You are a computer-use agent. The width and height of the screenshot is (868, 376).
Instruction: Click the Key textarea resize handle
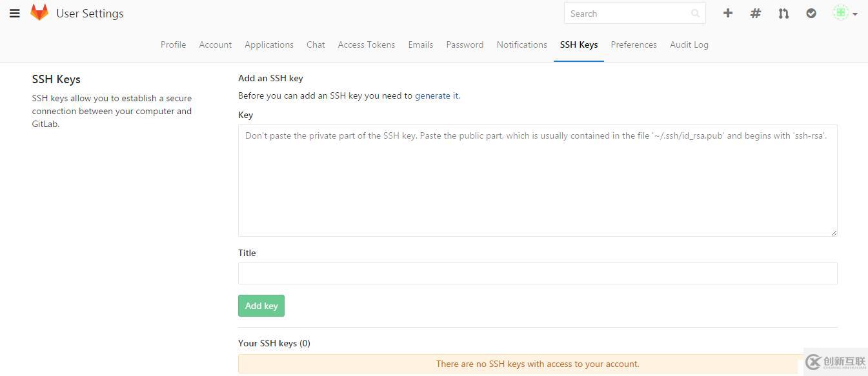(x=833, y=232)
